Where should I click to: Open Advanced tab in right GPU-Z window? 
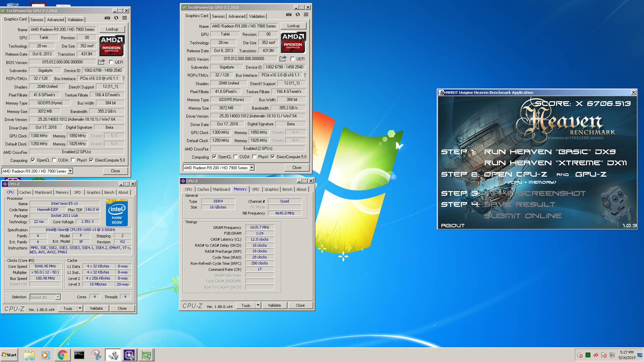click(x=237, y=16)
